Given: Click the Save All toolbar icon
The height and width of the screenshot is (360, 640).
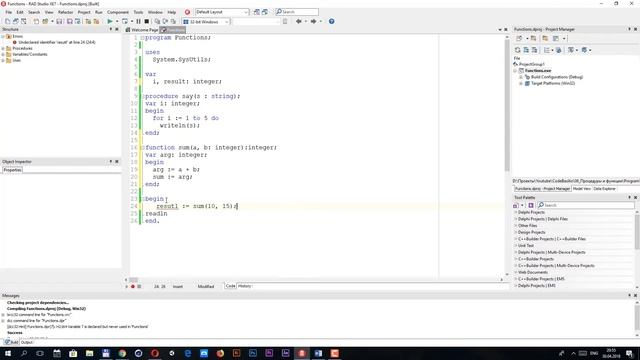Looking at the screenshot, I should tap(70, 21).
